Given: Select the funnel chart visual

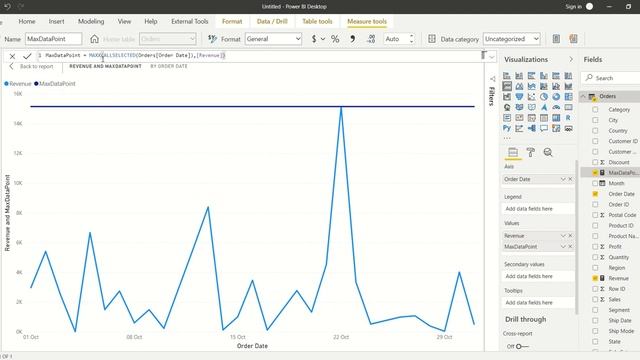Looking at the screenshot, I should pyautogui.click(x=519, y=97).
